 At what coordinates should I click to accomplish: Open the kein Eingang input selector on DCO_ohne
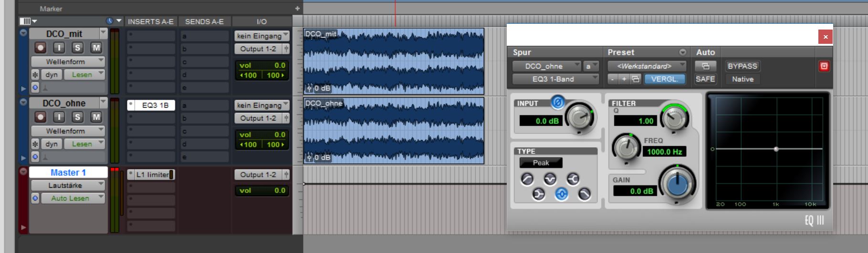[261, 105]
